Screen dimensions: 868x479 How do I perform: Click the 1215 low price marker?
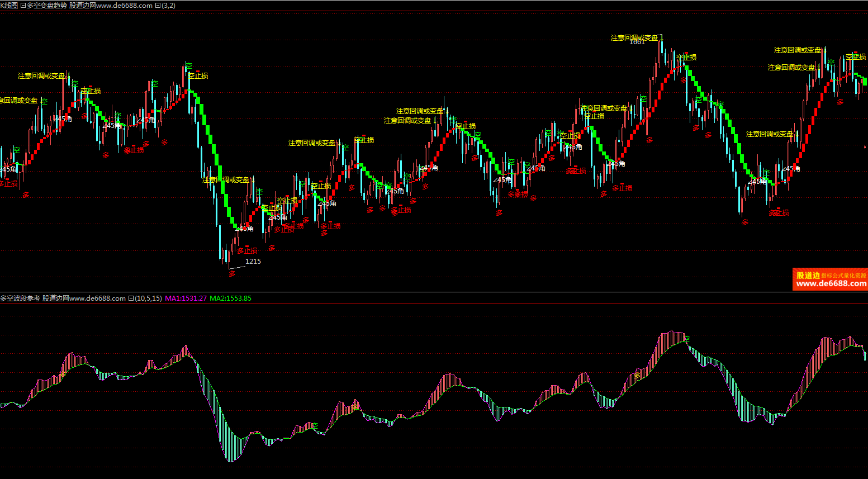point(253,262)
